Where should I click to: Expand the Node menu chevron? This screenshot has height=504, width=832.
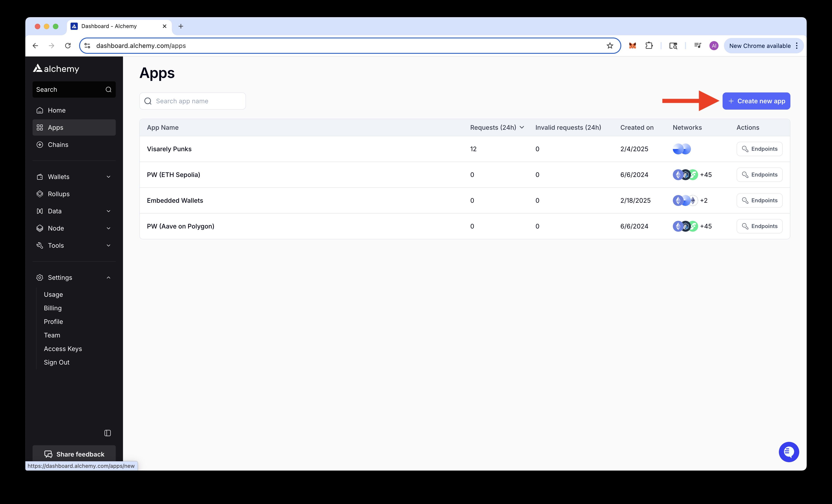click(x=108, y=228)
